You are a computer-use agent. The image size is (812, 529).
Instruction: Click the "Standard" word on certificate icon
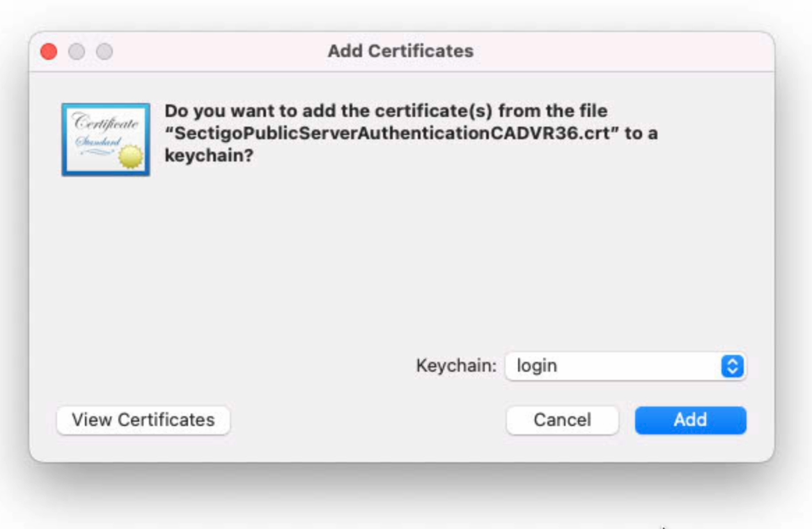(97, 142)
